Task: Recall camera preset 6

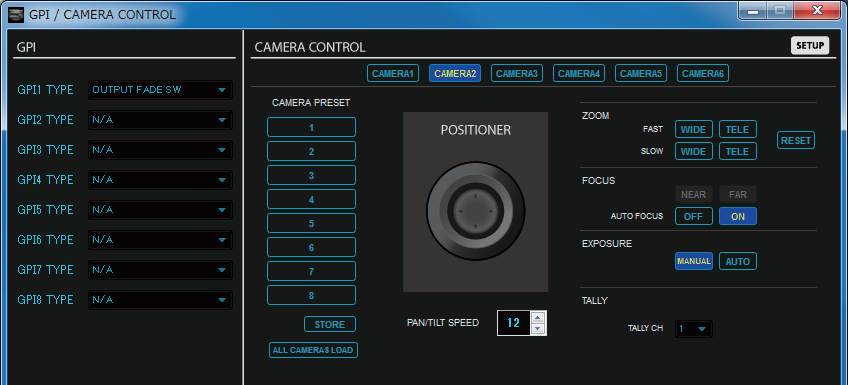Action: 312,247
